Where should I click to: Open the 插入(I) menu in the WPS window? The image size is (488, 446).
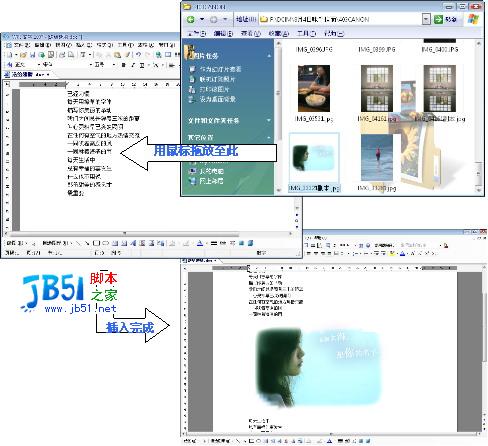(83, 45)
